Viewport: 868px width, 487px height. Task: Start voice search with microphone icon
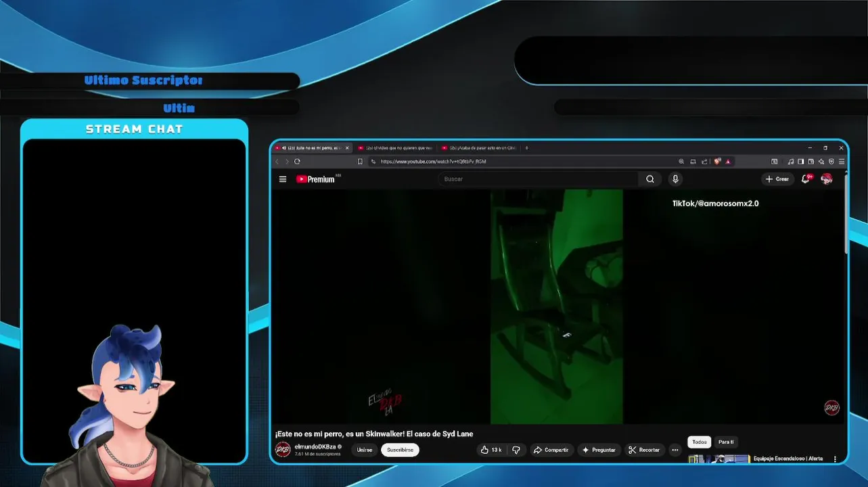[x=675, y=179]
